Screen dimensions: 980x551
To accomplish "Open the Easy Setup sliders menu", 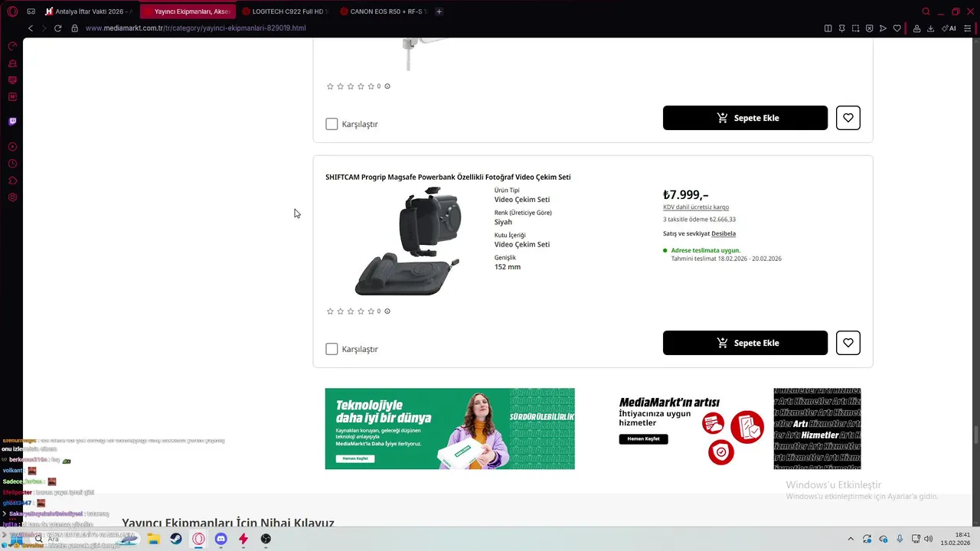I will click(967, 28).
